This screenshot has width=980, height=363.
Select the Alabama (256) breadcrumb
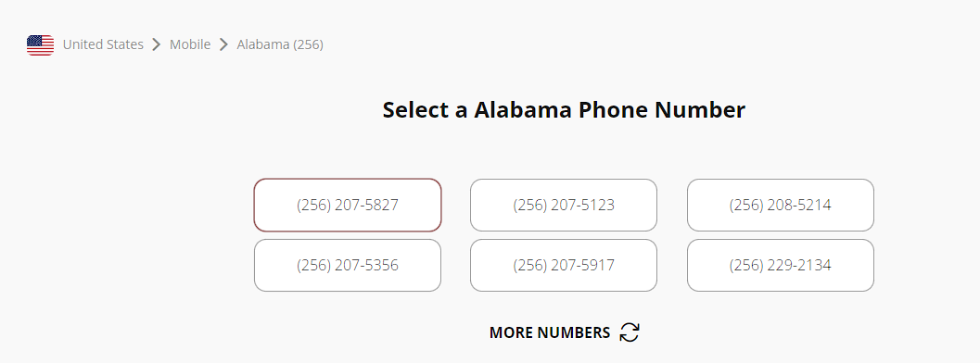[280, 44]
